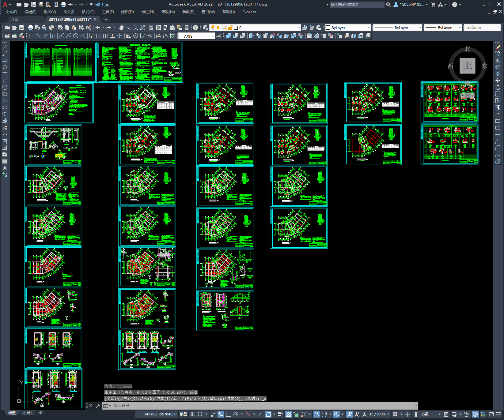The width and height of the screenshot is (504, 420).
Task: Click the Save icon in quick access toolbar
Action: [34, 4]
